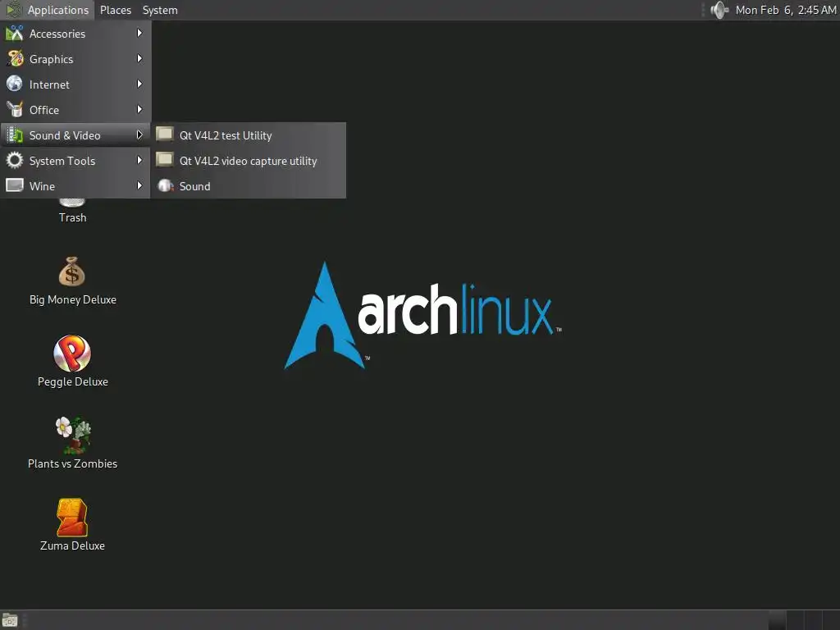
Task: Expand the System Tools submenu arrow
Action: 139,160
